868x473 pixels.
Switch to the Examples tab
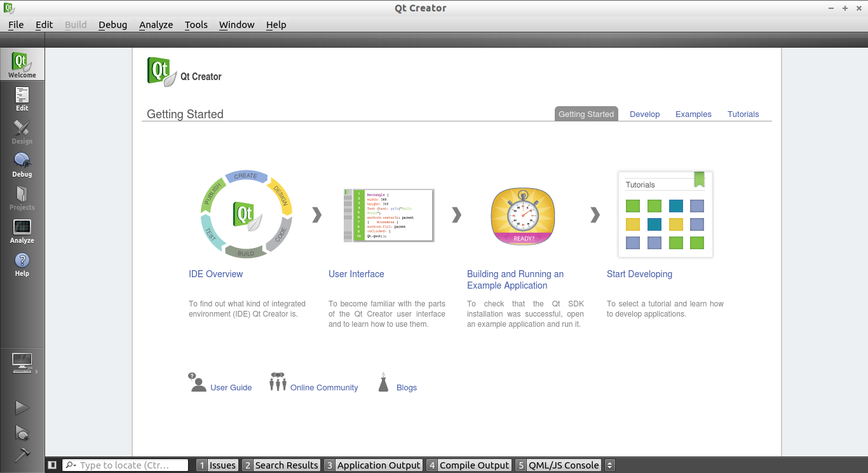tap(693, 114)
